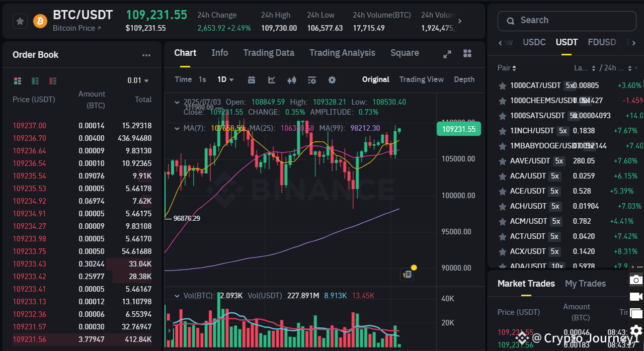Collapse the Vol(BTC) volume indicator section
This screenshot has width=644, height=351.
tap(177, 296)
